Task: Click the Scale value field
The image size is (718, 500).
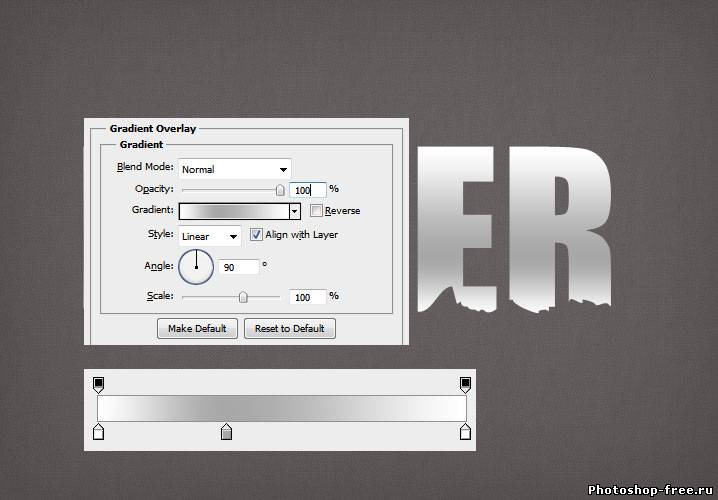Action: tap(307, 297)
